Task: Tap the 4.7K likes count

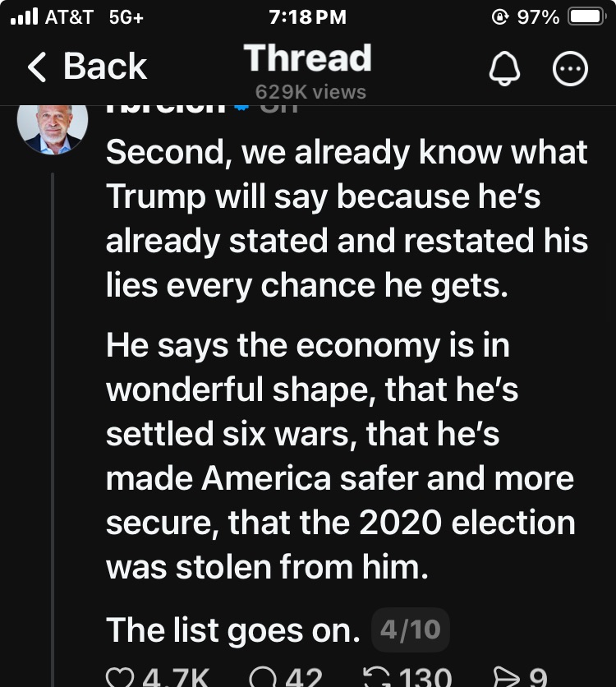Action: [x=175, y=678]
